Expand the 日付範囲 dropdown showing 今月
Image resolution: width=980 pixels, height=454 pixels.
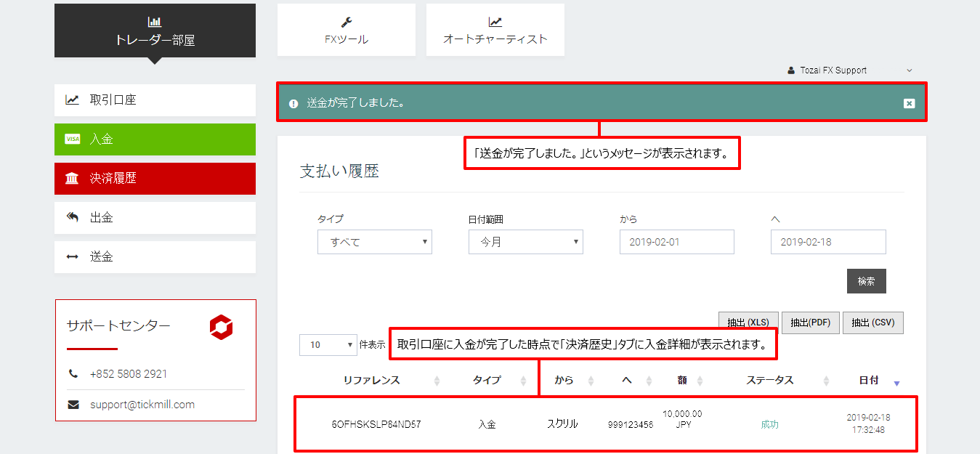525,242
